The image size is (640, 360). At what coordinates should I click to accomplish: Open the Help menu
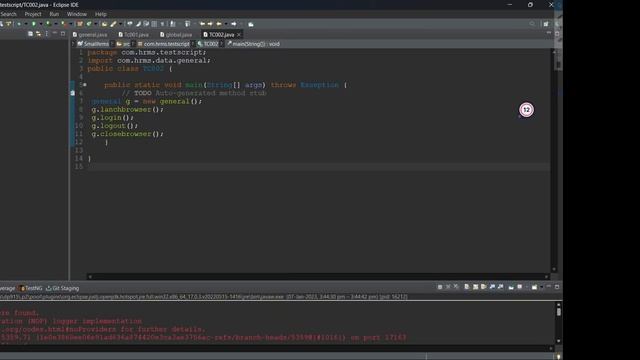[x=100, y=14]
